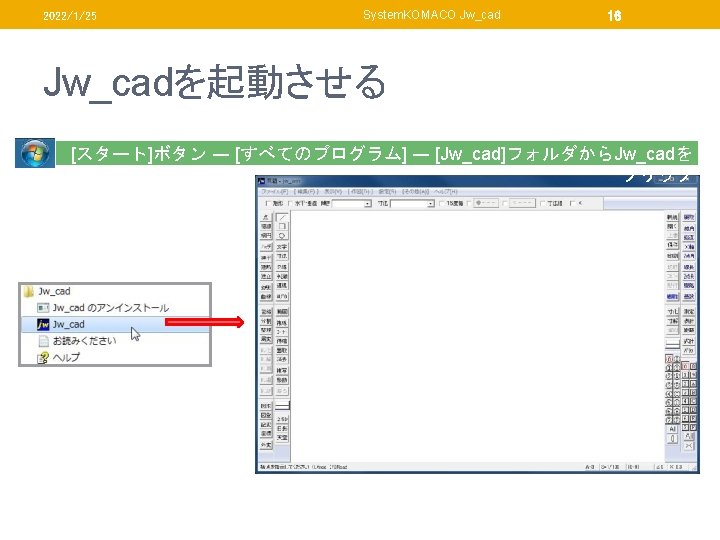Open the 日影 shadow diagram tool

[x=282, y=428]
